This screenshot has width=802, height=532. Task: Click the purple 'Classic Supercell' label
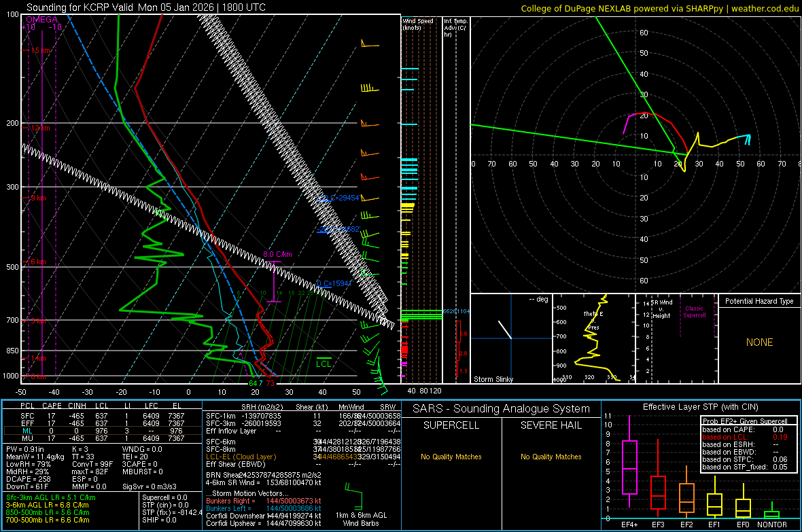[x=694, y=312]
